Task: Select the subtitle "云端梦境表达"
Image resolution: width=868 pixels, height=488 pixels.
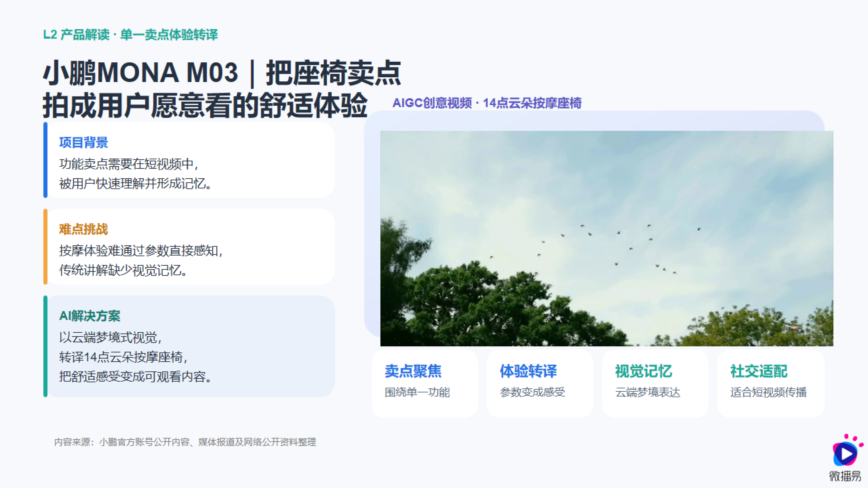Action: click(x=648, y=392)
